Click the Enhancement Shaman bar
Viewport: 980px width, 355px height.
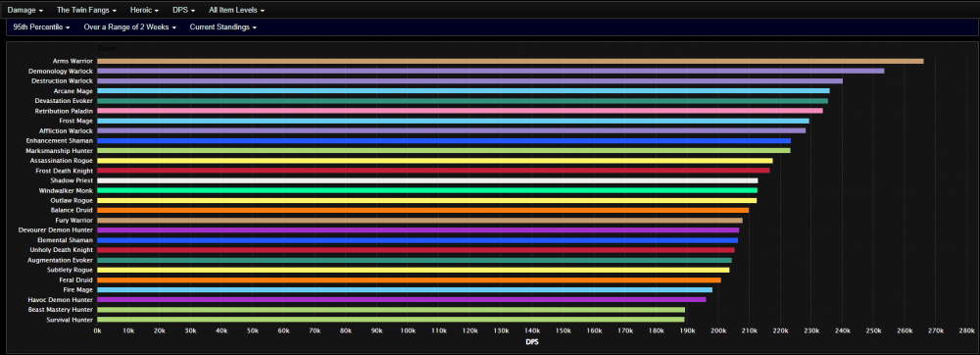click(x=444, y=140)
